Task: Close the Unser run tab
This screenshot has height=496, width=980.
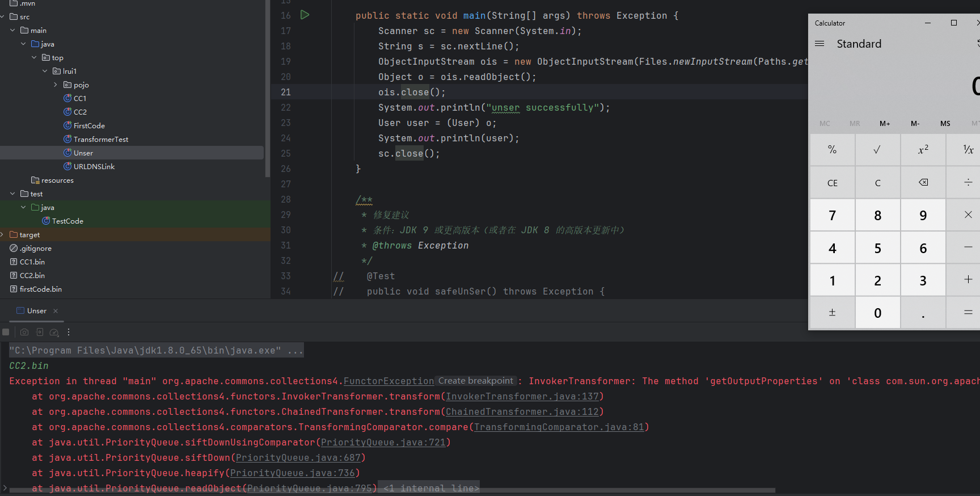Action: [56, 311]
